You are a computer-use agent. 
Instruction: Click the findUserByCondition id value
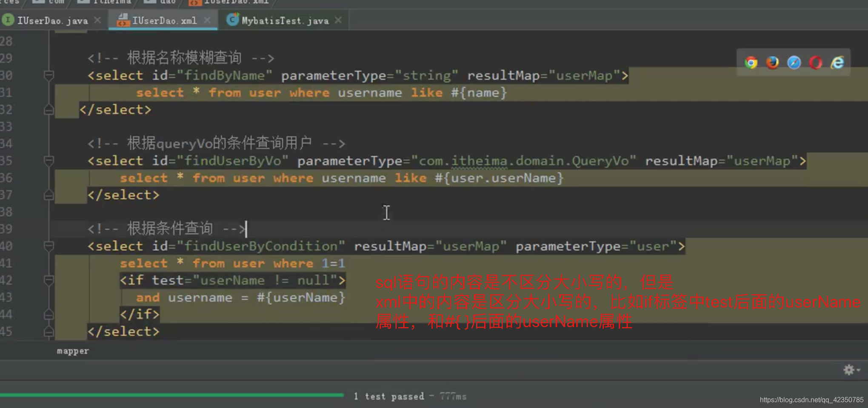click(260, 246)
